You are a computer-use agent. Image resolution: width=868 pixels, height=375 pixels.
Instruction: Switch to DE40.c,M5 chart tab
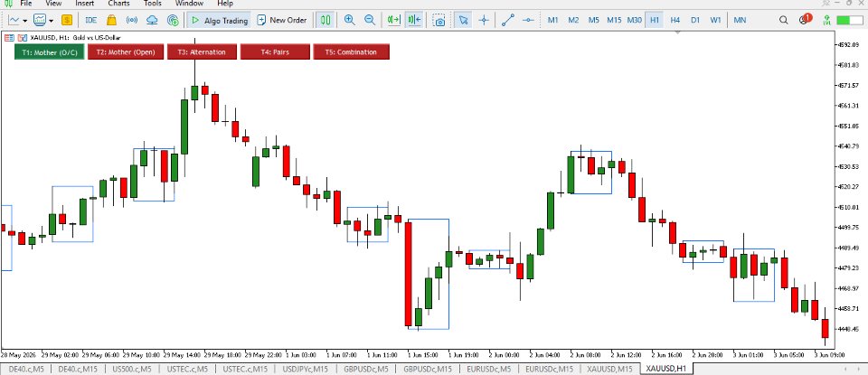pyautogui.click(x=25, y=369)
